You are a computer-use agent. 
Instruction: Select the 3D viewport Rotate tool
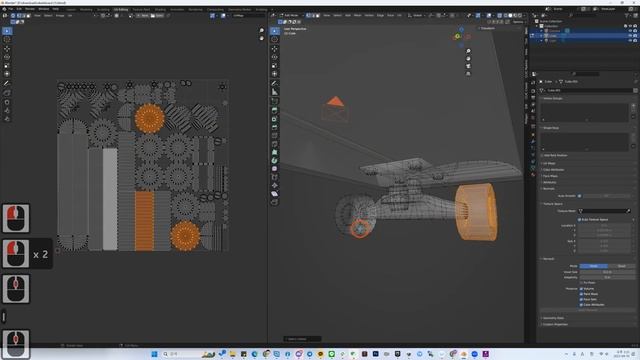tap(275, 57)
